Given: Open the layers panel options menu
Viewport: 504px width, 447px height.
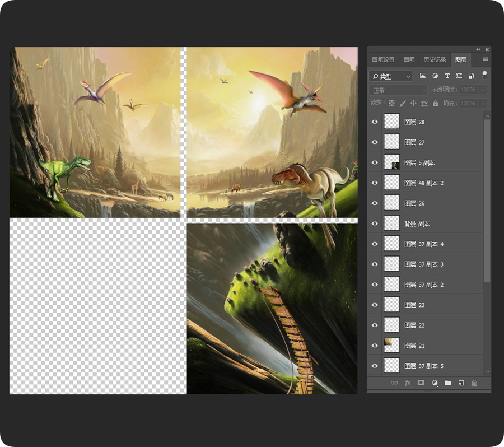Looking at the screenshot, I should pyautogui.click(x=486, y=59).
